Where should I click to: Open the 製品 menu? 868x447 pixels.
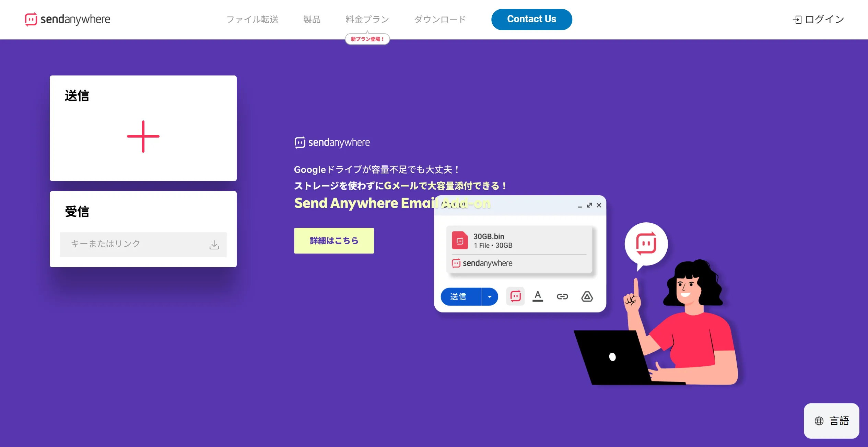click(312, 20)
